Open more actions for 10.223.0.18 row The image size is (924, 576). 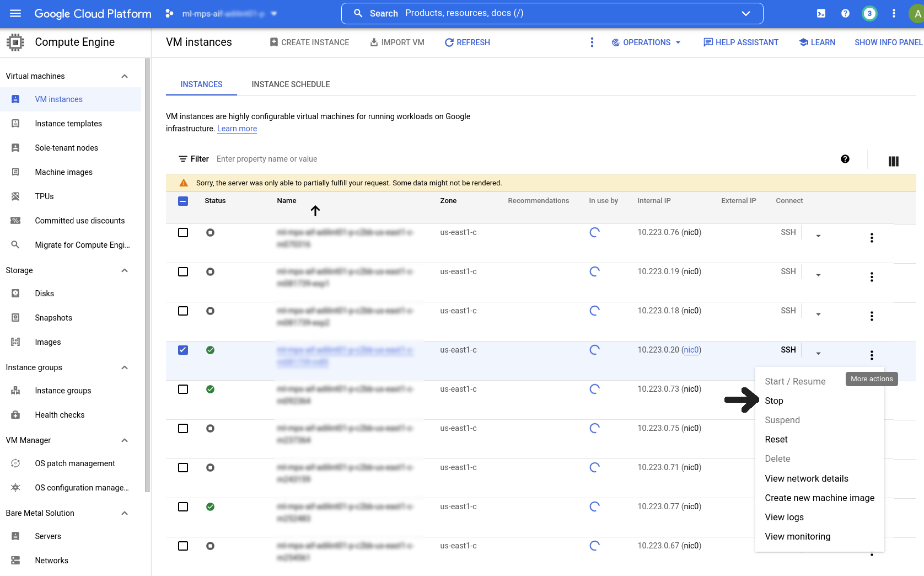tap(872, 316)
